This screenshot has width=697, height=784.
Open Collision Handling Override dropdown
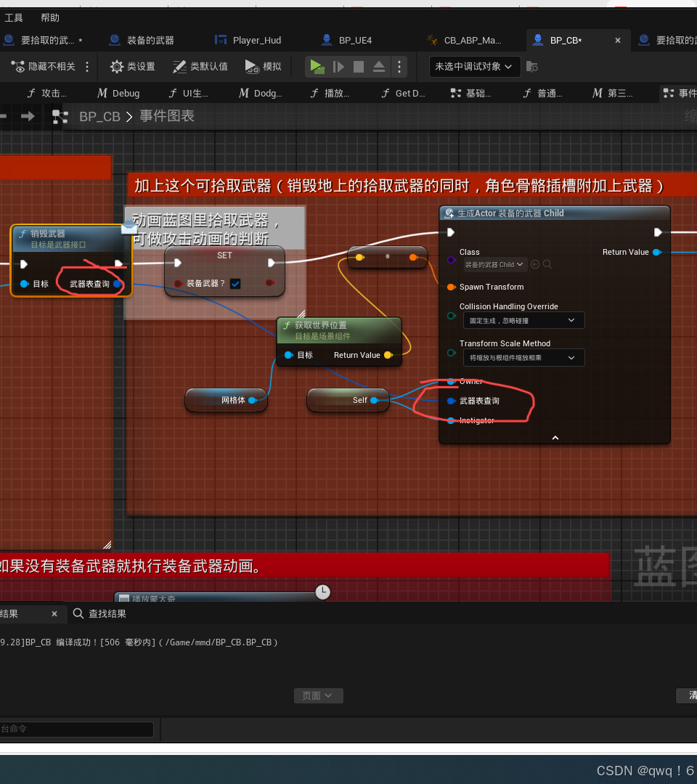click(x=523, y=321)
